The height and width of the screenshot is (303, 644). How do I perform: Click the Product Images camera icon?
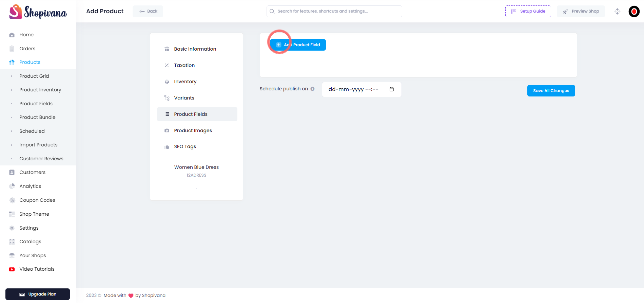(x=167, y=130)
